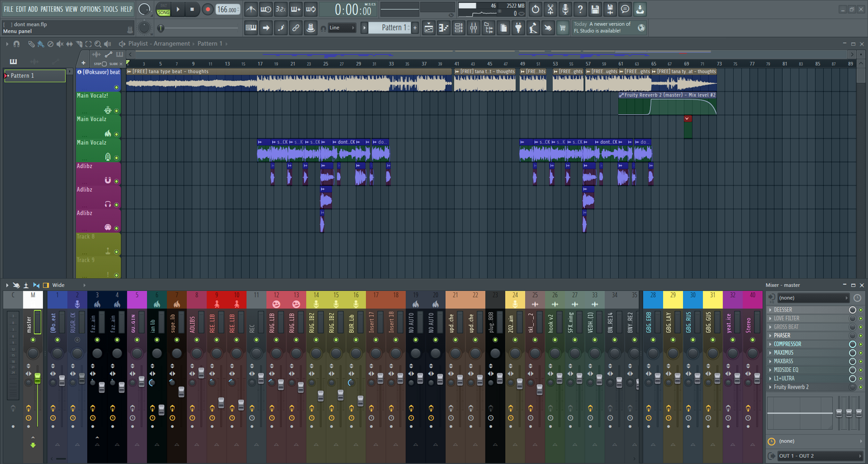The width and height of the screenshot is (868, 464).
Task: Mute the @oksavor beat playlist track
Action: [x=117, y=88]
